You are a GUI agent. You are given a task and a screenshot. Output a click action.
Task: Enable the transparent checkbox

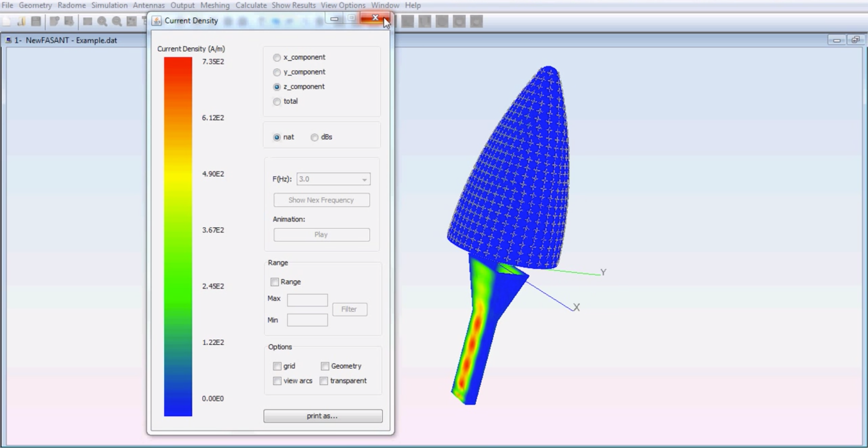(324, 381)
